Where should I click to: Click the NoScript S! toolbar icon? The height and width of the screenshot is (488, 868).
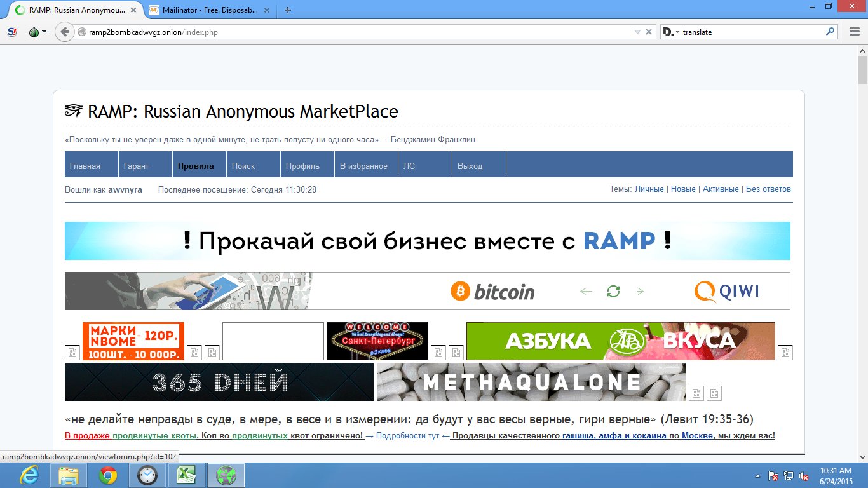point(11,32)
